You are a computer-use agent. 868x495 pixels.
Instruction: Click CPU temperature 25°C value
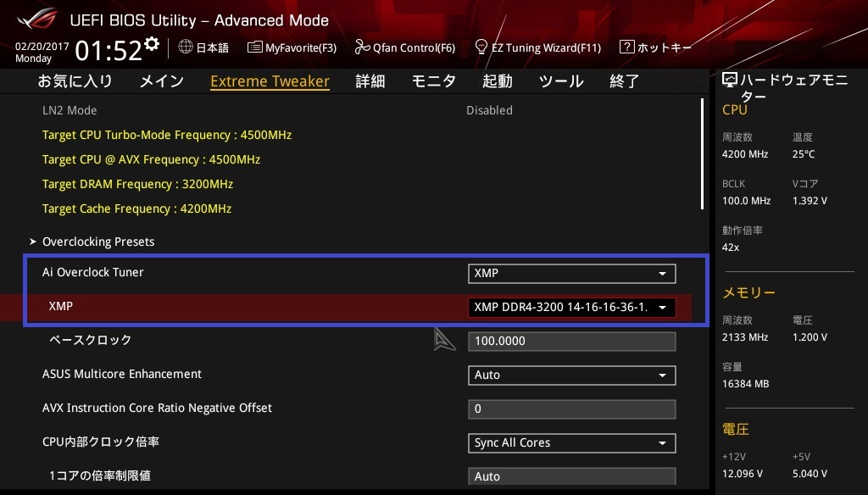click(x=804, y=154)
